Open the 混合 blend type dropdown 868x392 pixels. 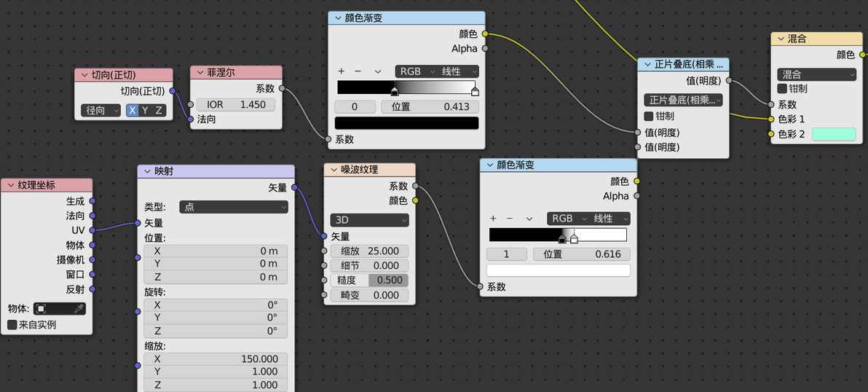(x=816, y=74)
